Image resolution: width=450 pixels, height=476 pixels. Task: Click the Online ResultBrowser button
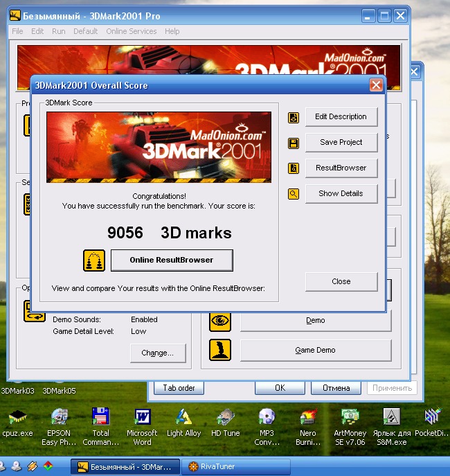tap(172, 260)
